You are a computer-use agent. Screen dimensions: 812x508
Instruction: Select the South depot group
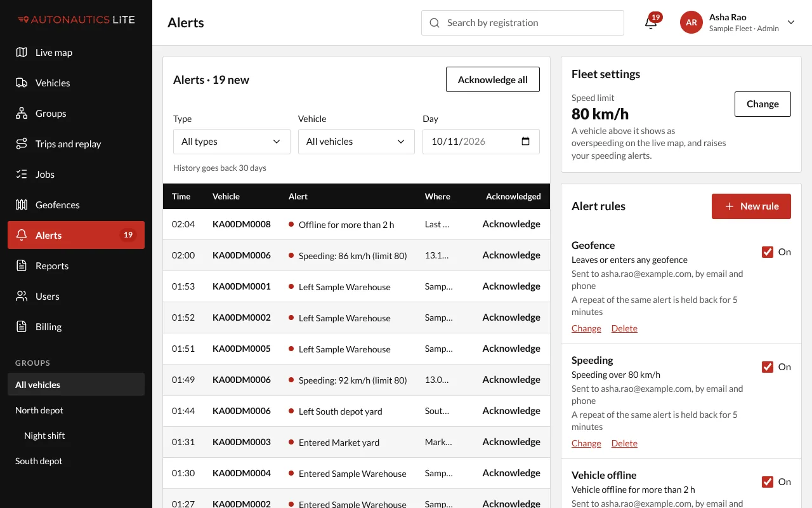76,461
